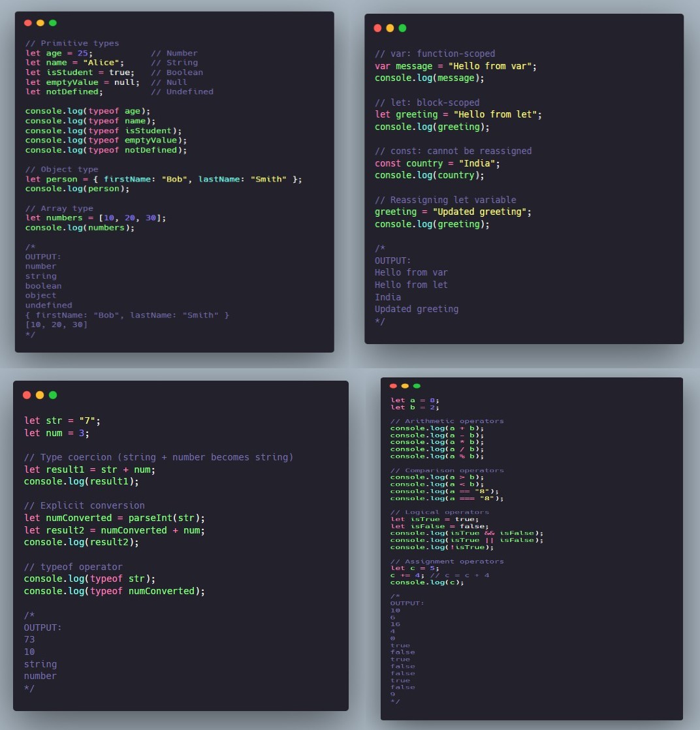Click the 'Updated greeting' output line
This screenshot has width=700, height=730.
(x=417, y=309)
